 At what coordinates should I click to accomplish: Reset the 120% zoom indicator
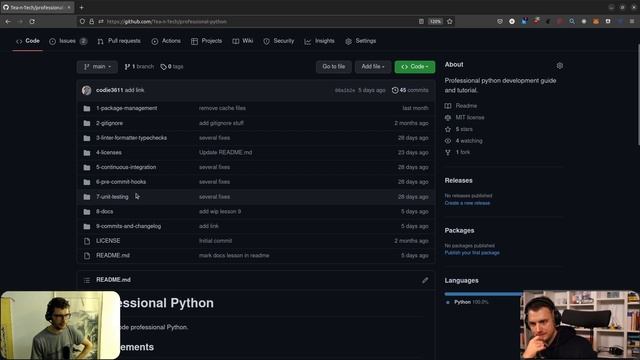pos(435,21)
